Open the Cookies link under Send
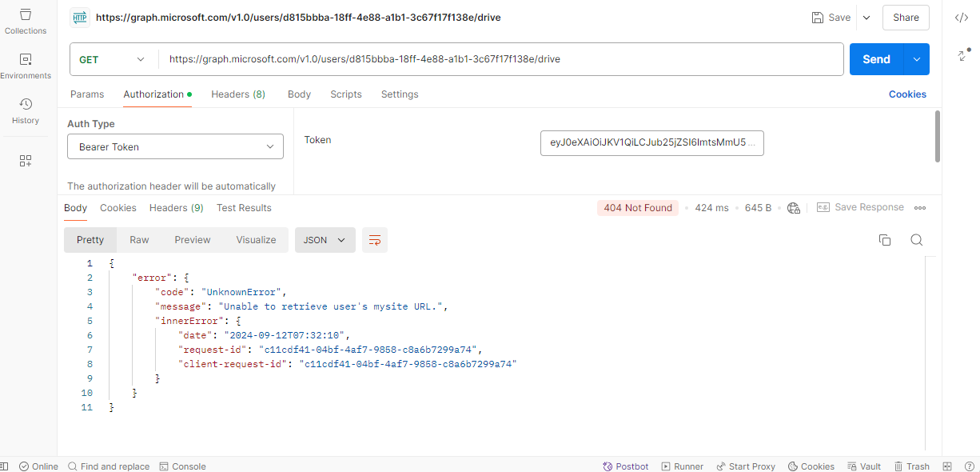 point(907,94)
